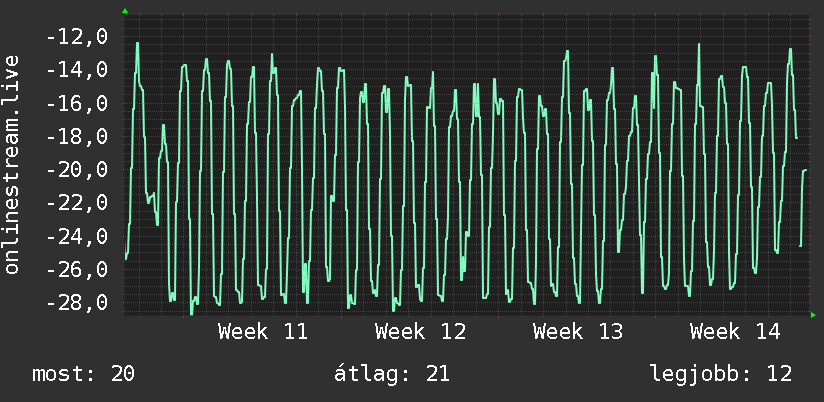Select the Week 11 axis label

coord(263,332)
